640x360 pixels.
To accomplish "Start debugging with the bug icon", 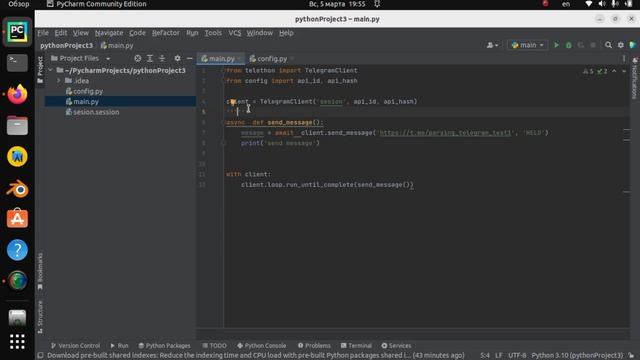I will (569, 45).
